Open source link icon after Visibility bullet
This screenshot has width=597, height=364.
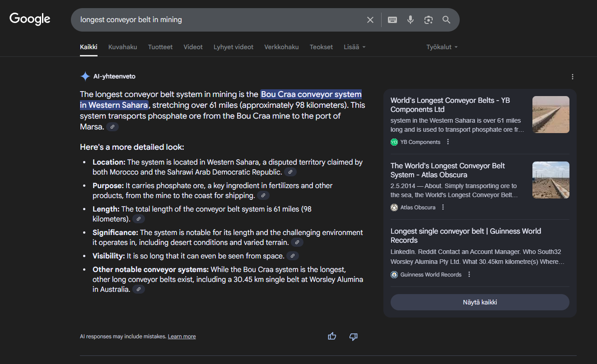coord(293,256)
